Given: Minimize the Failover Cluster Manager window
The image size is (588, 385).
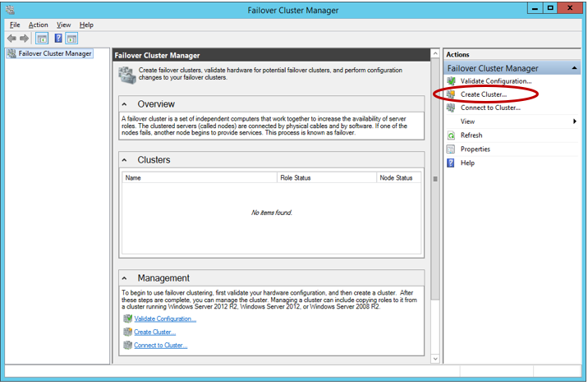Looking at the screenshot, I should coord(535,8).
